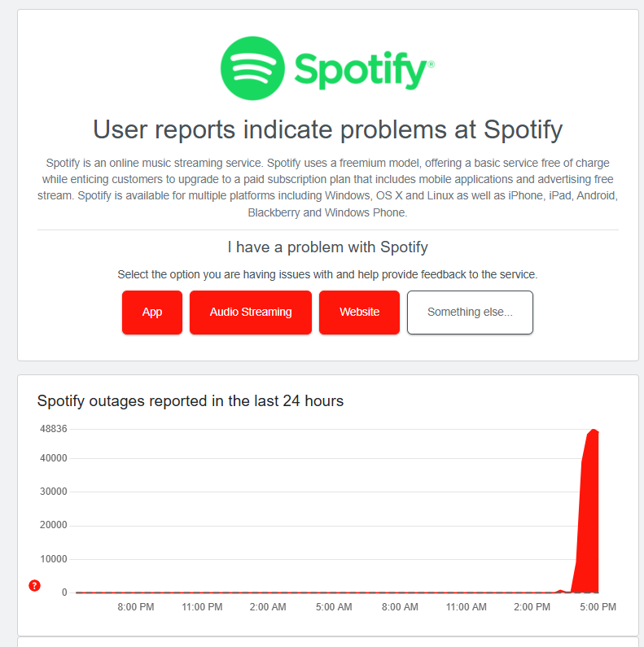Screen dimensions: 644x647
Task: Click the "User reports indicate problems" headline
Action: pyautogui.click(x=327, y=129)
